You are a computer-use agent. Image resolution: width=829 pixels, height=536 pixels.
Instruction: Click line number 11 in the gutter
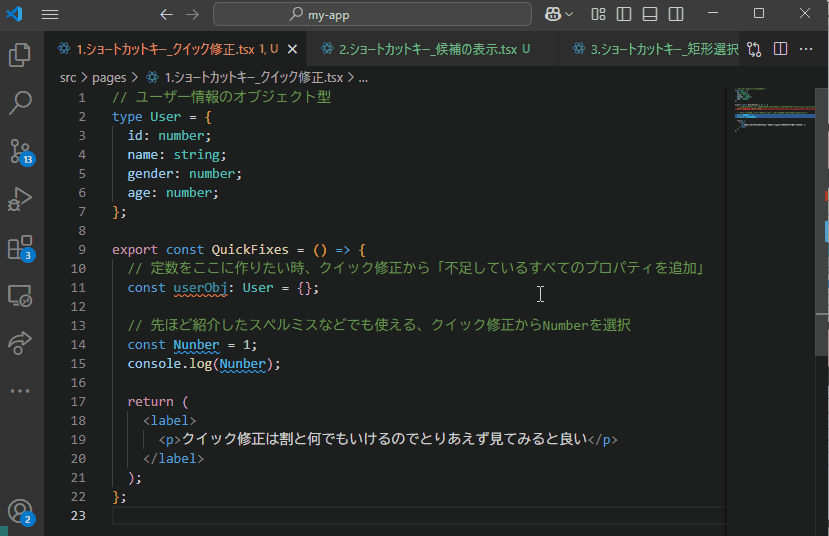78,288
